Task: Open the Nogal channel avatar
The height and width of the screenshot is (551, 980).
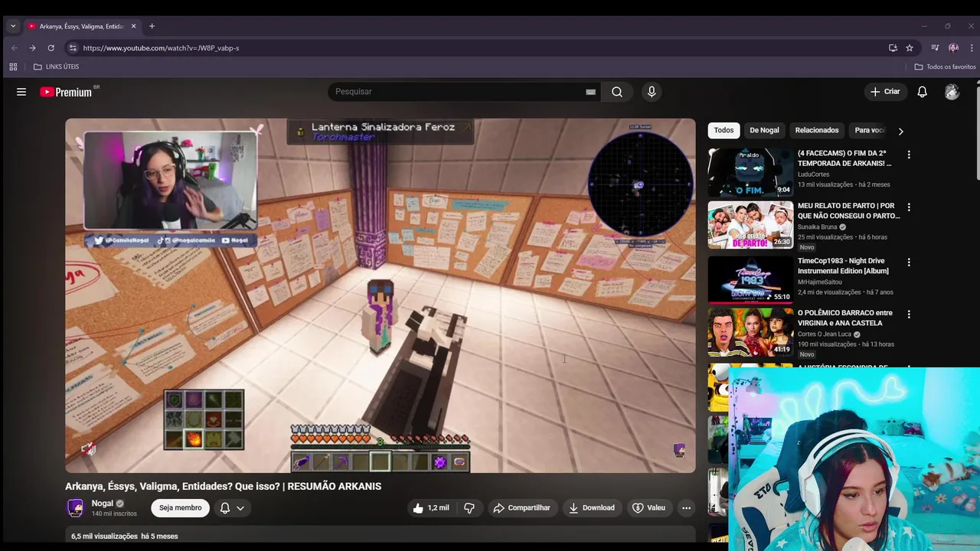Action: [75, 507]
